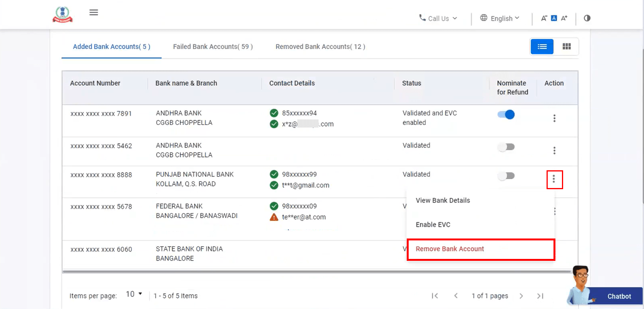Toggle high contrast mode icon
The image size is (644, 309).
pyautogui.click(x=587, y=18)
